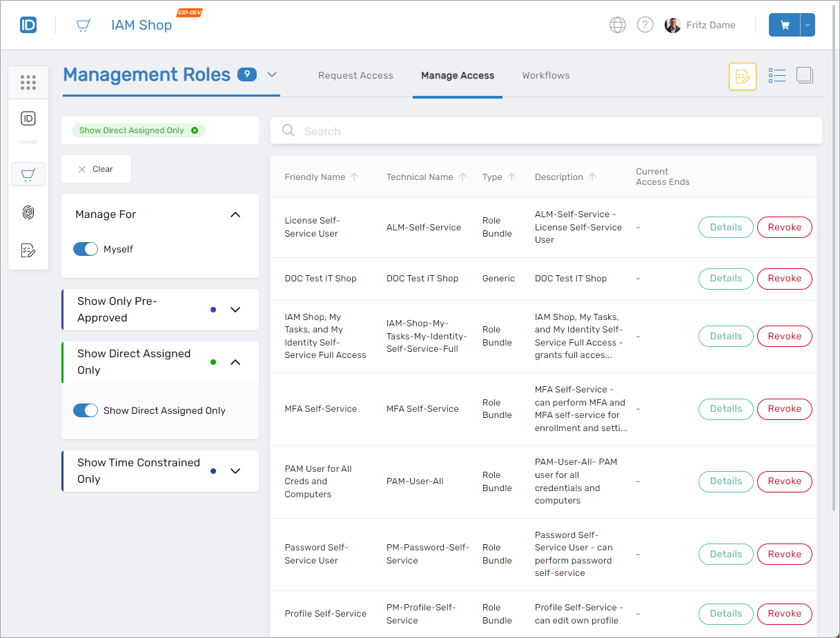Select the card view icon near top right
Screen dimensions: 840x638
click(x=804, y=75)
